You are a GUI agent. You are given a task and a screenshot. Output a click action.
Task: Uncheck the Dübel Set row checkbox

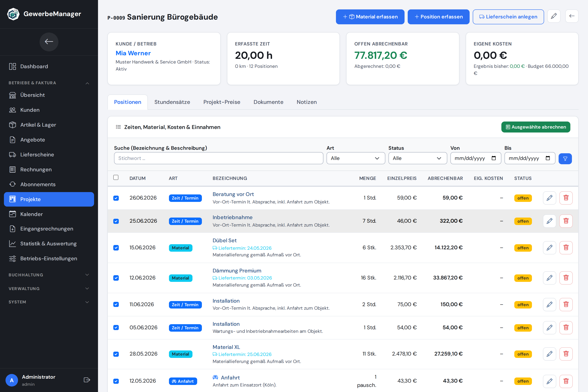116,248
